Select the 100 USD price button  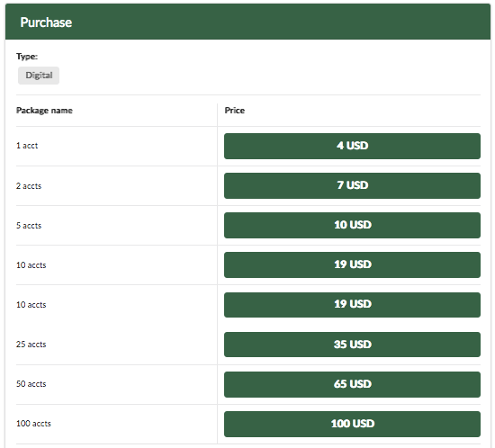352,424
